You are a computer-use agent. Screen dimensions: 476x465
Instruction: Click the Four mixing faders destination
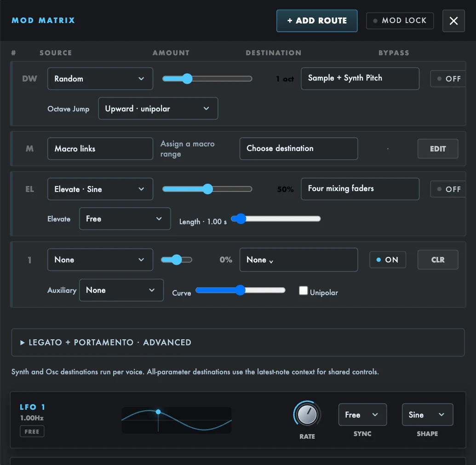pyautogui.click(x=360, y=189)
